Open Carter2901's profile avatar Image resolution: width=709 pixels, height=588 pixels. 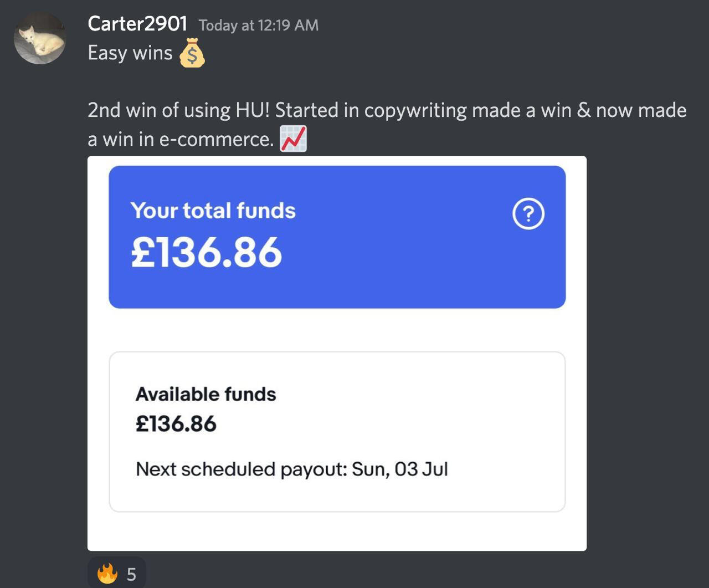pyautogui.click(x=40, y=38)
